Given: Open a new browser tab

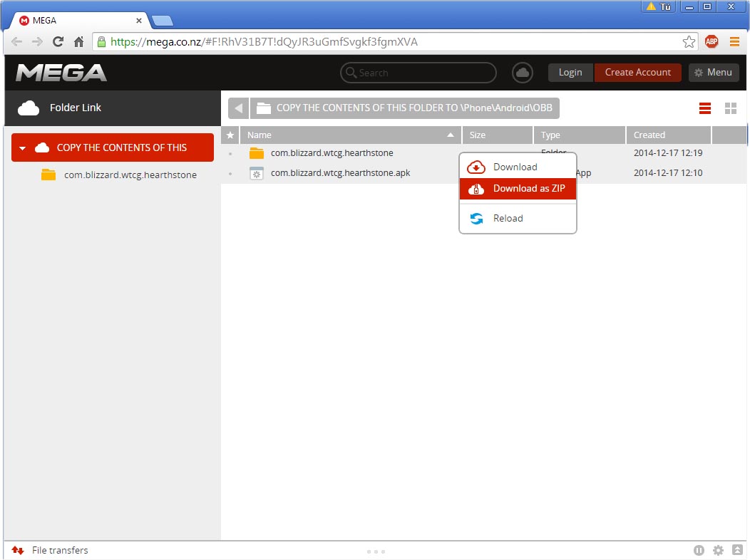Looking at the screenshot, I should tap(162, 21).
